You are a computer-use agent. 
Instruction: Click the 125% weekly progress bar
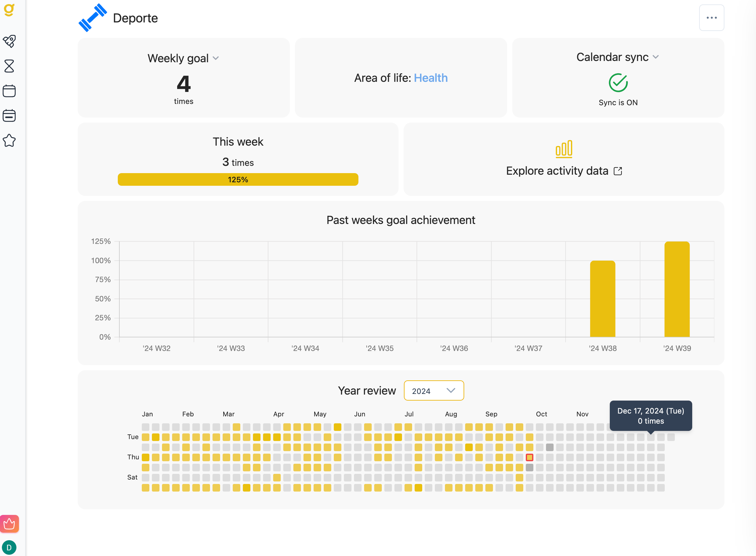pos(238,179)
